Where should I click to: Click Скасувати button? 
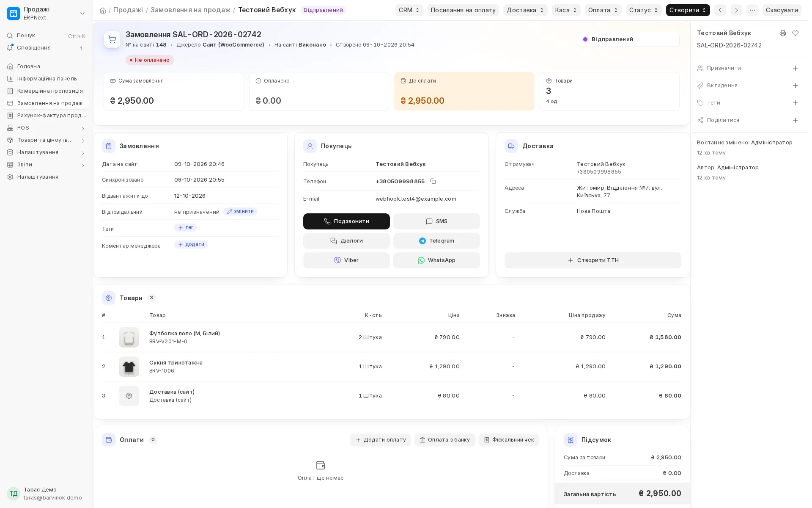[782, 10]
